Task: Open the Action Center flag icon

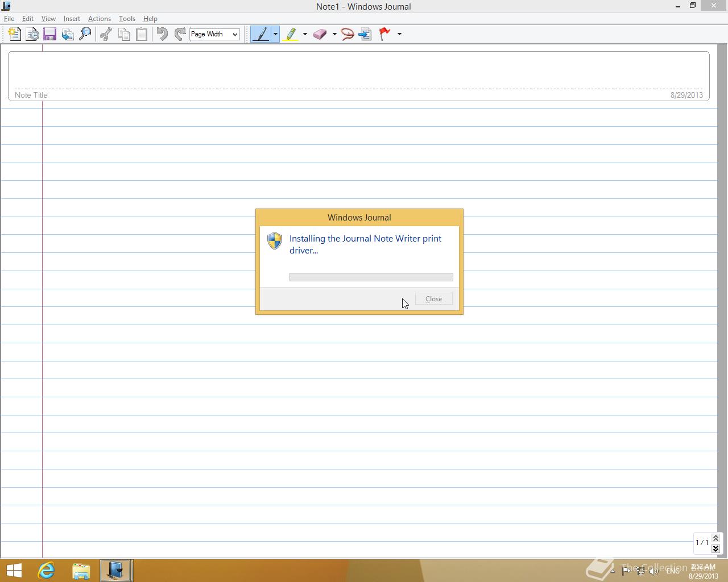Action: click(626, 571)
